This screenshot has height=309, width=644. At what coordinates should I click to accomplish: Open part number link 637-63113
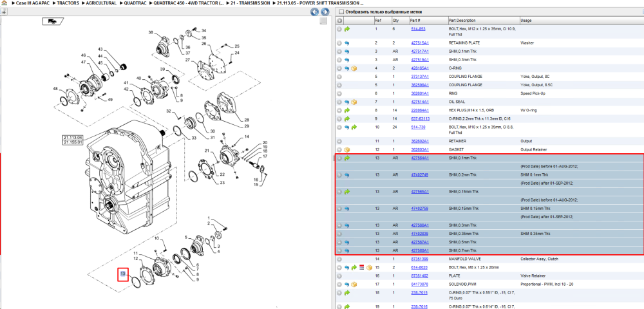pos(420,118)
